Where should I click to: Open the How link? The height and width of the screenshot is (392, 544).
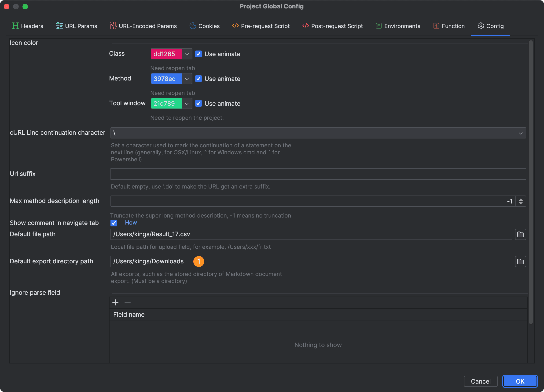point(131,223)
